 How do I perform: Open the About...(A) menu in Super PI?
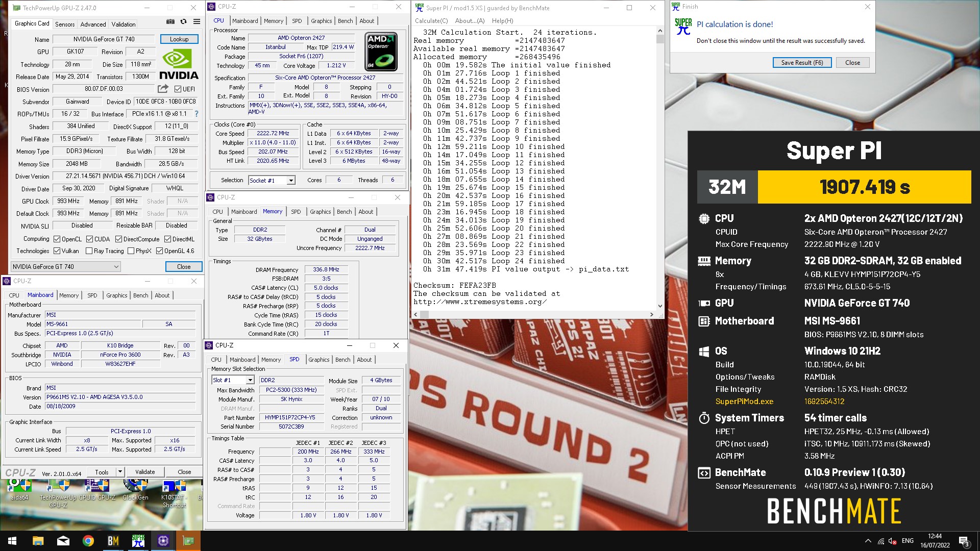[x=470, y=21]
